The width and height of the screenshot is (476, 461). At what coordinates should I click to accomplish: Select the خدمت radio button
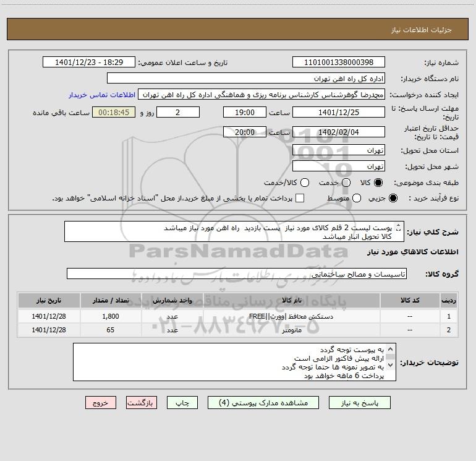pyautogui.click(x=346, y=183)
